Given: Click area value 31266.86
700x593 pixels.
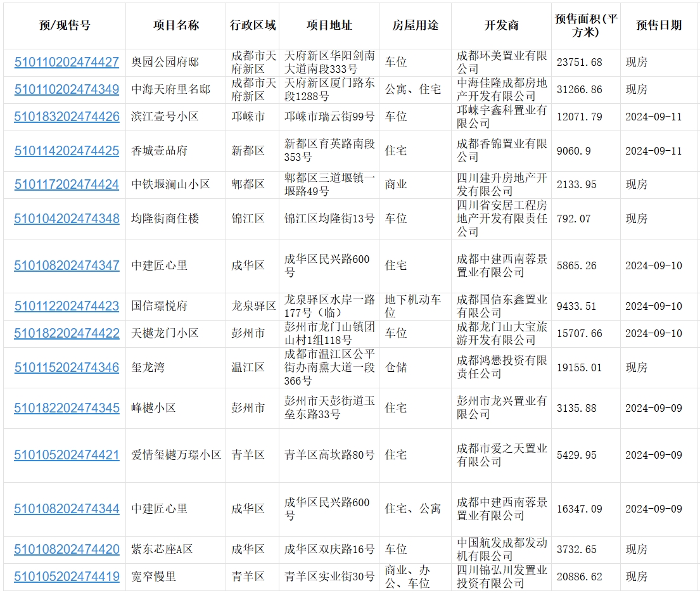Looking at the screenshot, I should coord(580,90).
